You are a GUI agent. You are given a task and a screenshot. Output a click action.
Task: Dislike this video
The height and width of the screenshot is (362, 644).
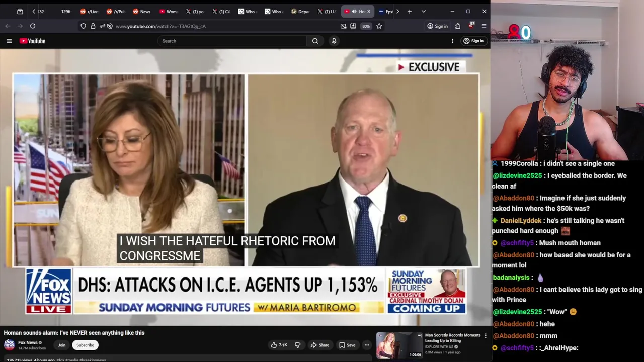tap(297, 345)
